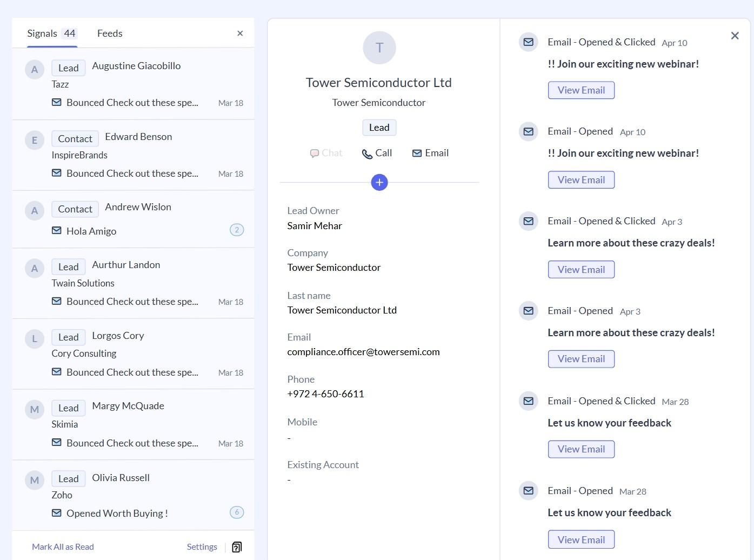Click Skimia company name
Viewport: 754px width, 560px height.
(x=65, y=424)
